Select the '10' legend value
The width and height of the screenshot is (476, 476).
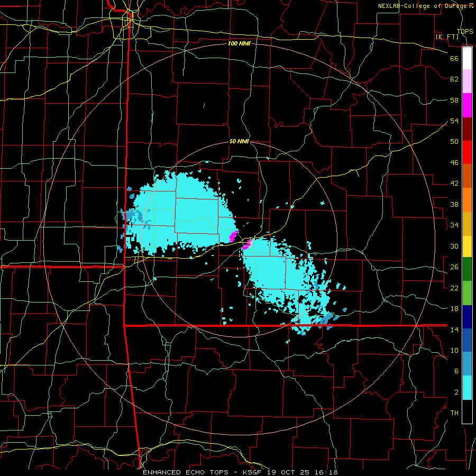454,350
